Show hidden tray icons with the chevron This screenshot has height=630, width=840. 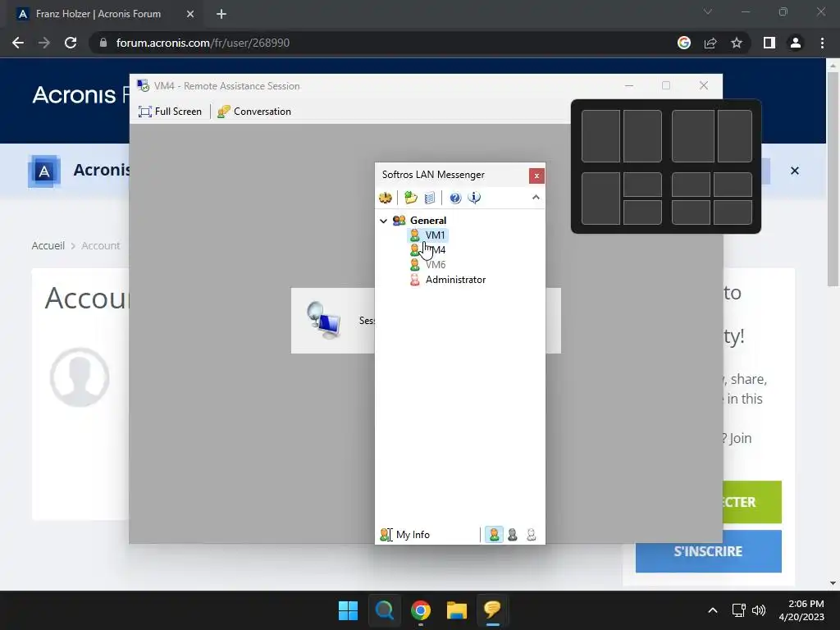[x=713, y=610]
